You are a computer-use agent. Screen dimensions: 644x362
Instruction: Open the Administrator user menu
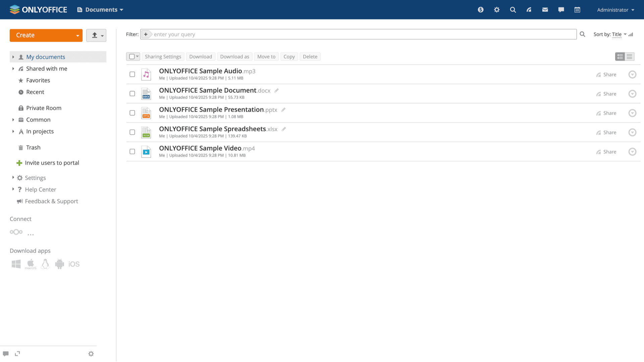tap(616, 10)
